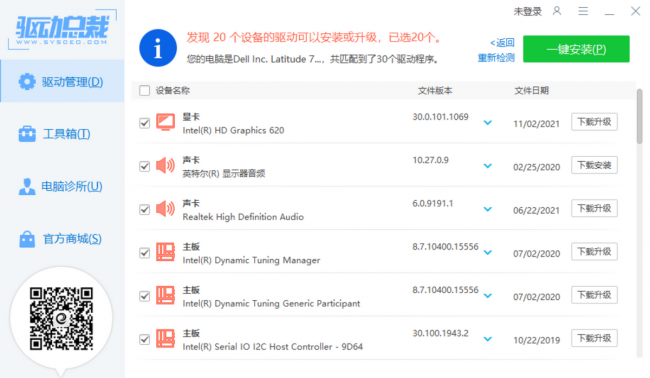Expand version dropdown for 10.27.0.9
The width and height of the screenshot is (650, 378).
tap(488, 166)
